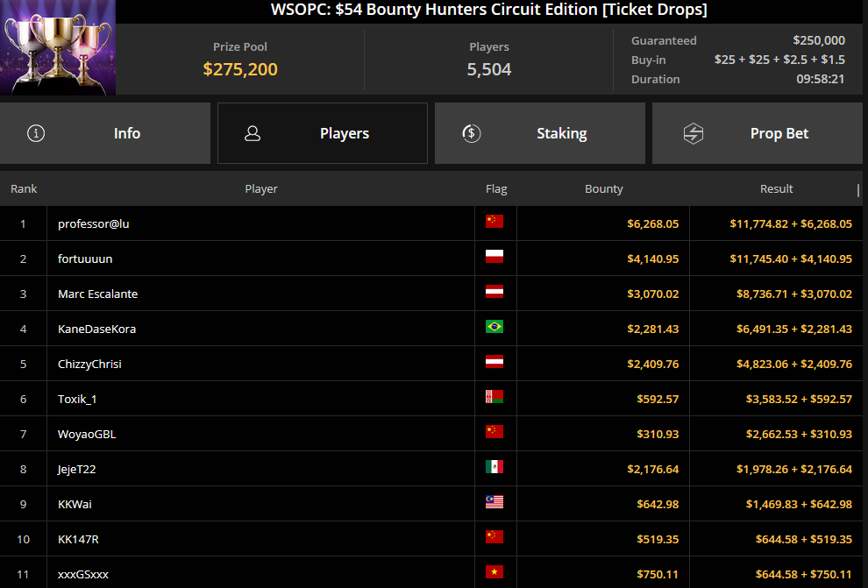Click the Prop Bet hexagon icon
The height and width of the screenshot is (588, 868).
(x=693, y=133)
